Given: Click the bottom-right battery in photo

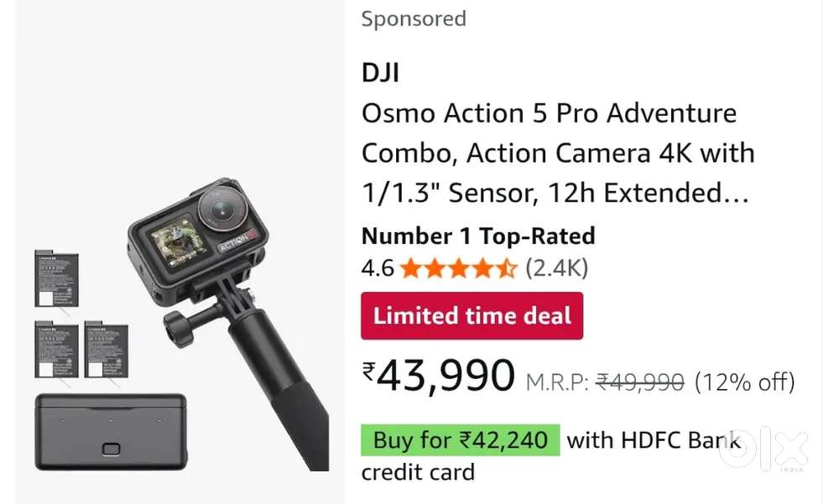Looking at the screenshot, I should pyautogui.click(x=105, y=349).
